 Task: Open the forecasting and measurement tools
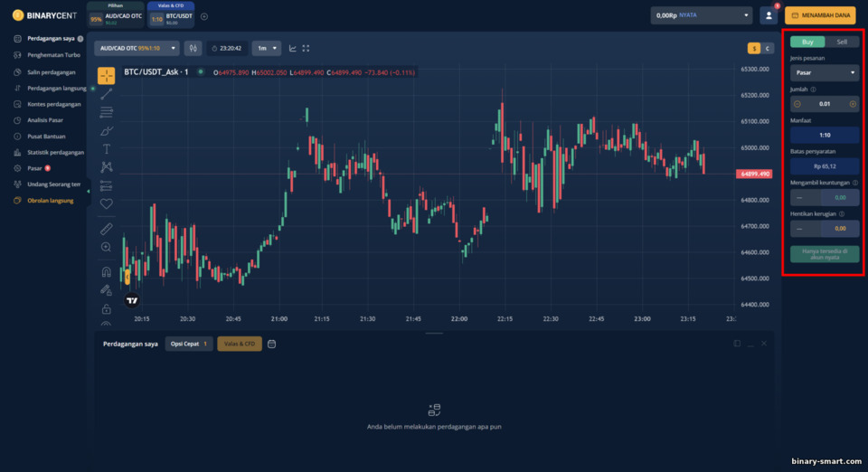point(107,185)
